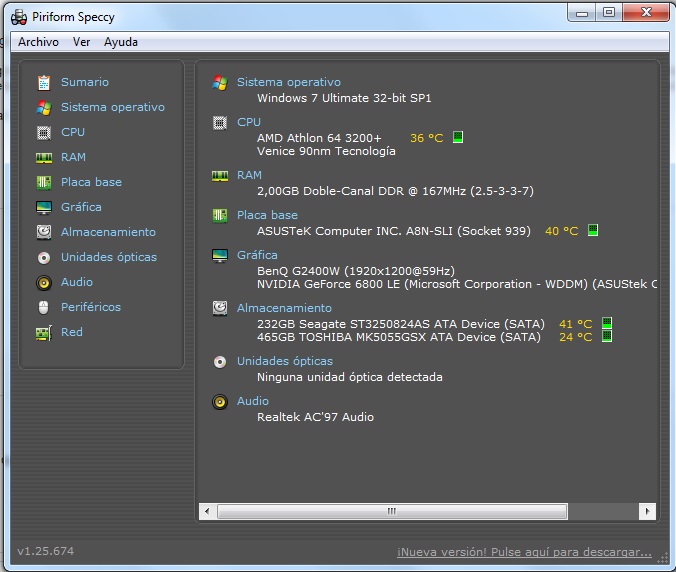Open Audio heading in summary panel
Image resolution: width=676 pixels, height=572 pixels.
pyautogui.click(x=253, y=401)
